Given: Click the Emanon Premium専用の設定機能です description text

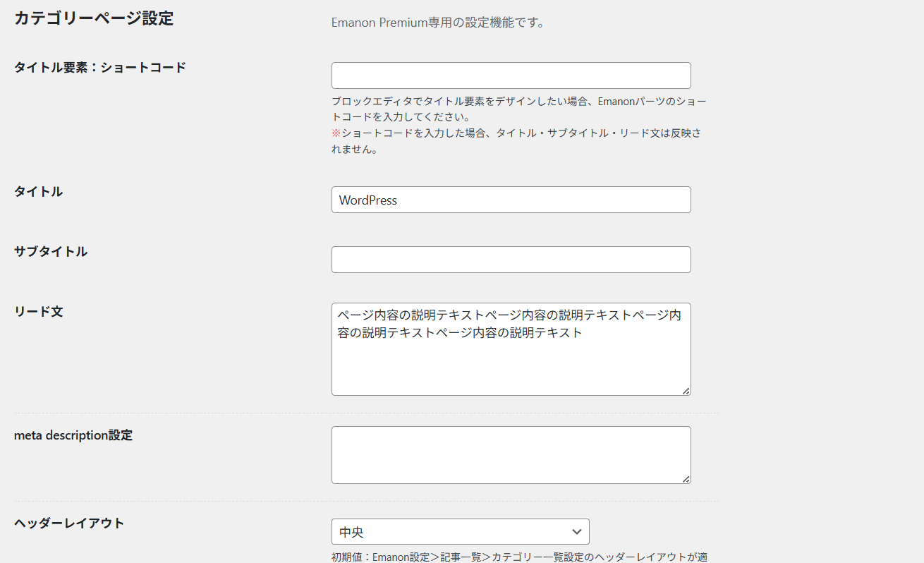Looking at the screenshot, I should [437, 23].
